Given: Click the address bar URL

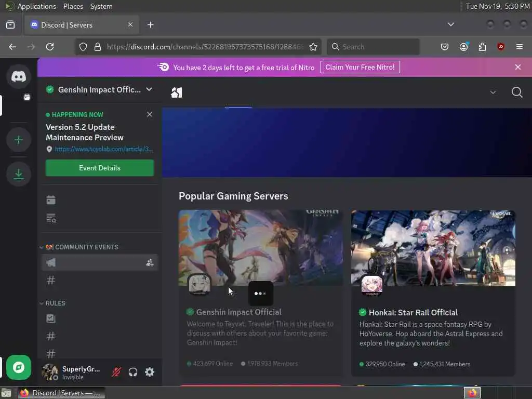Looking at the screenshot, I should click(204, 47).
